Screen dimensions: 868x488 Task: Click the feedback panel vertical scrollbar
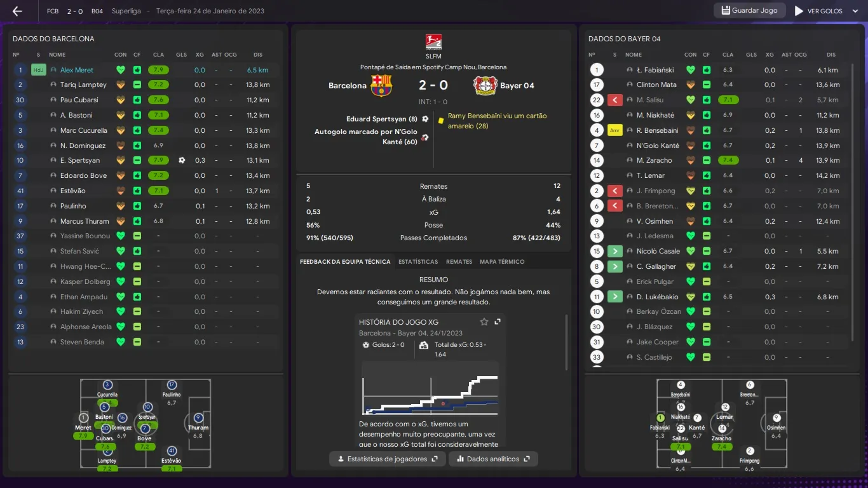(x=567, y=342)
